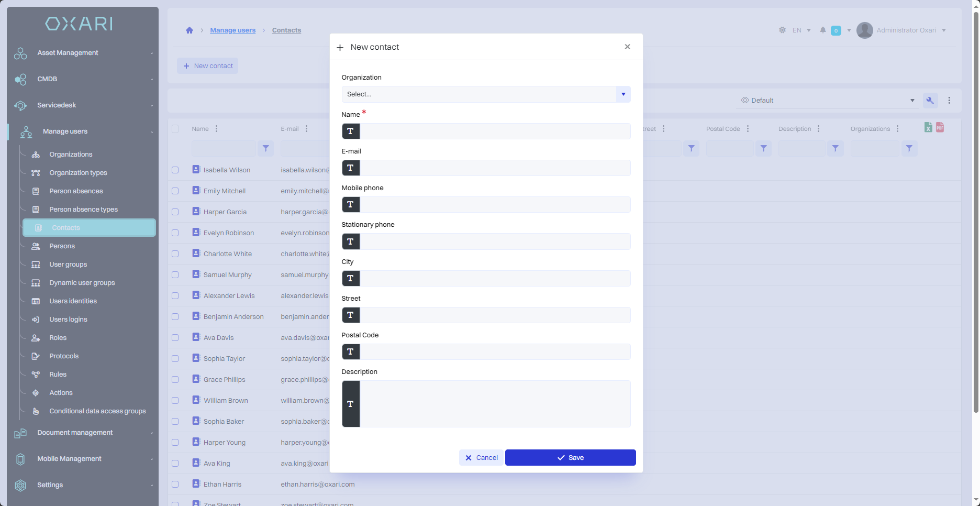980x506 pixels.
Task: Open the Organization Select dropdown
Action: [485, 94]
